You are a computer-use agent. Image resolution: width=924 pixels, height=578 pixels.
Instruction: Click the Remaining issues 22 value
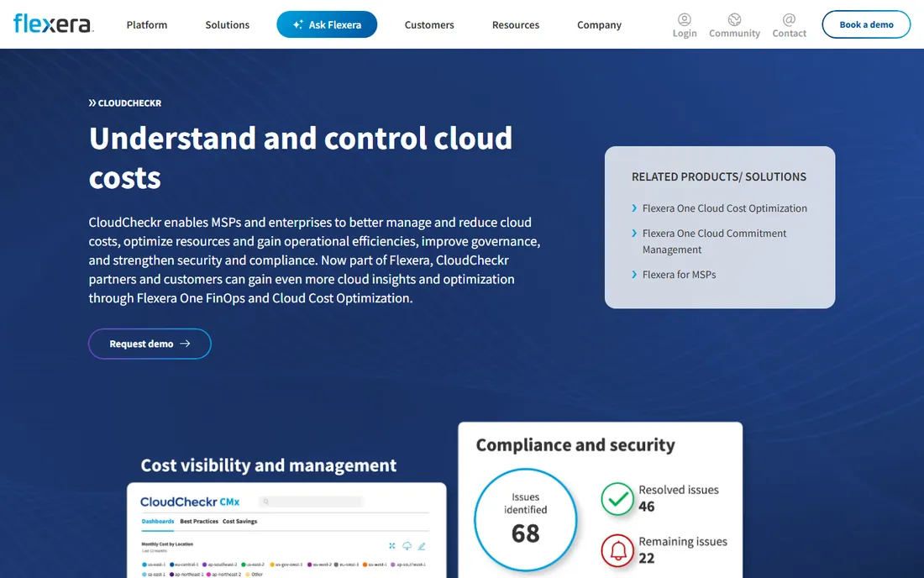click(647, 559)
